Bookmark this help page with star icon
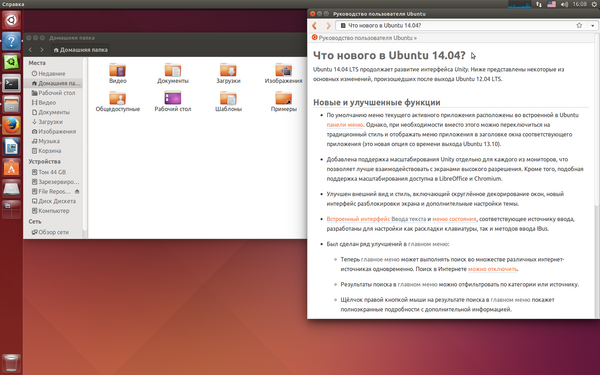 (579, 25)
